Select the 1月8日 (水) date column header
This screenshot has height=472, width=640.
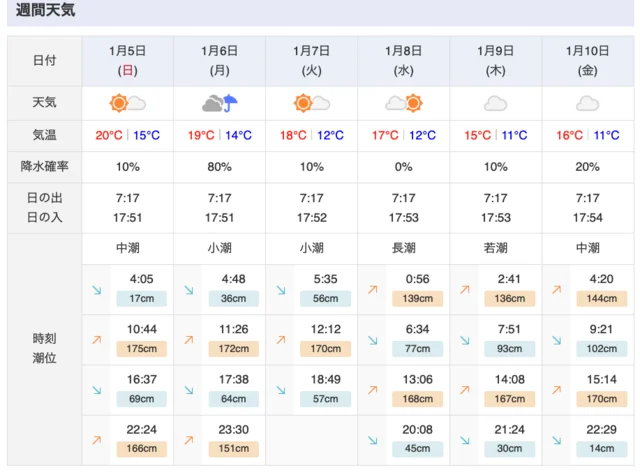tap(404, 60)
